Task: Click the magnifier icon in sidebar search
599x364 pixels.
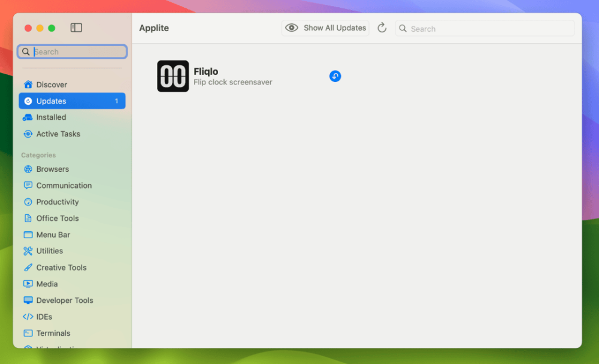Action: [26, 51]
